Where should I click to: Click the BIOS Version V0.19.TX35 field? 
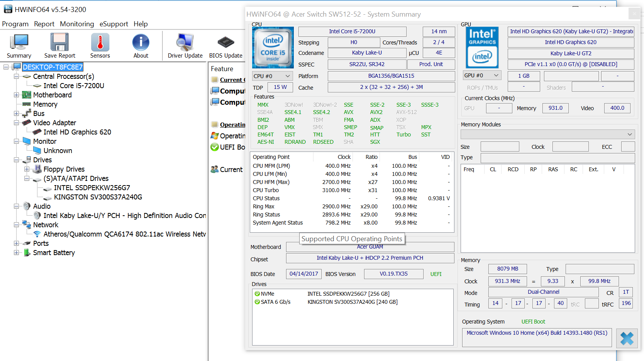[x=393, y=274]
